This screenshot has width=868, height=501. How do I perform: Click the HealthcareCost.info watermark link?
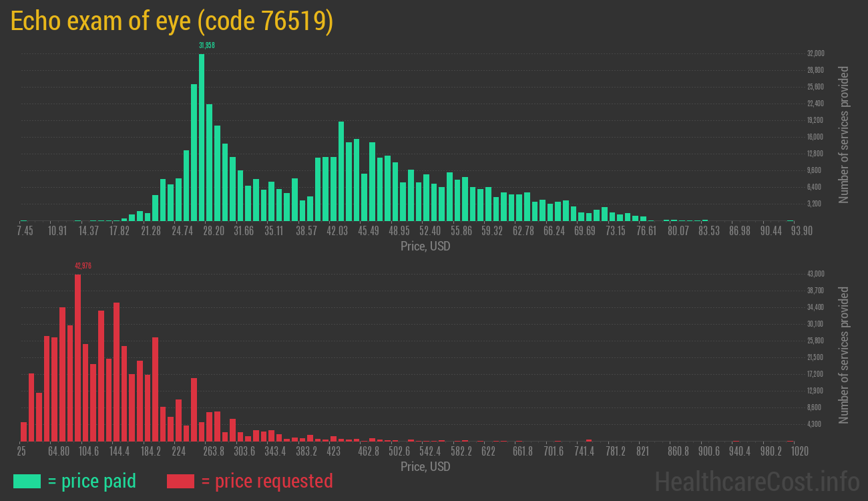[756, 481]
